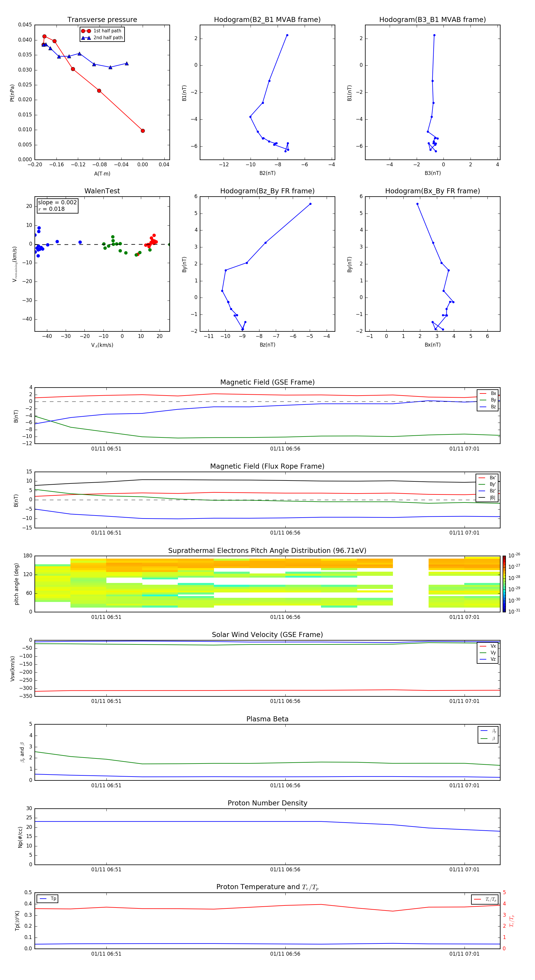Click the 'V_remaining(km/s)' y-axis label

coord(15,264)
